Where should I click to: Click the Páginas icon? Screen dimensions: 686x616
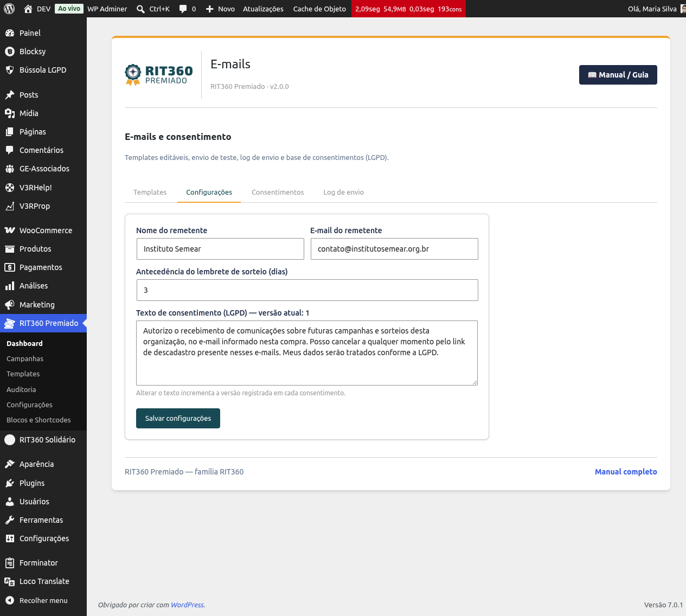click(x=10, y=132)
